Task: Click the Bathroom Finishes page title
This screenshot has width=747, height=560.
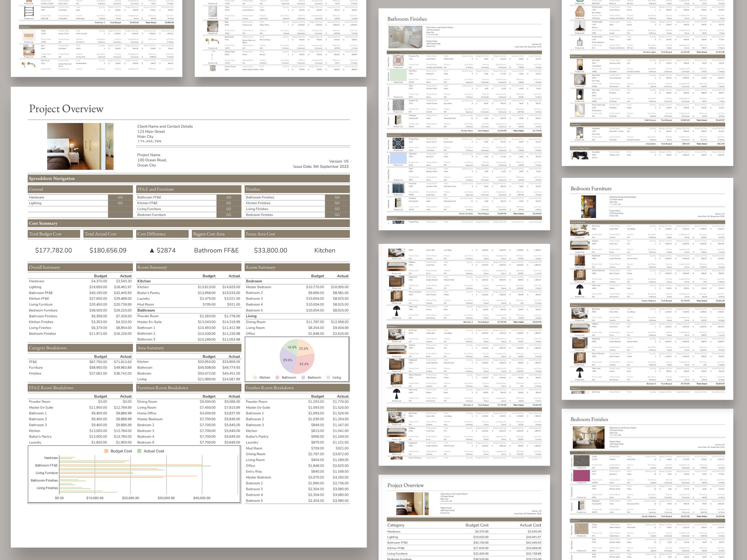Action: [x=407, y=19]
